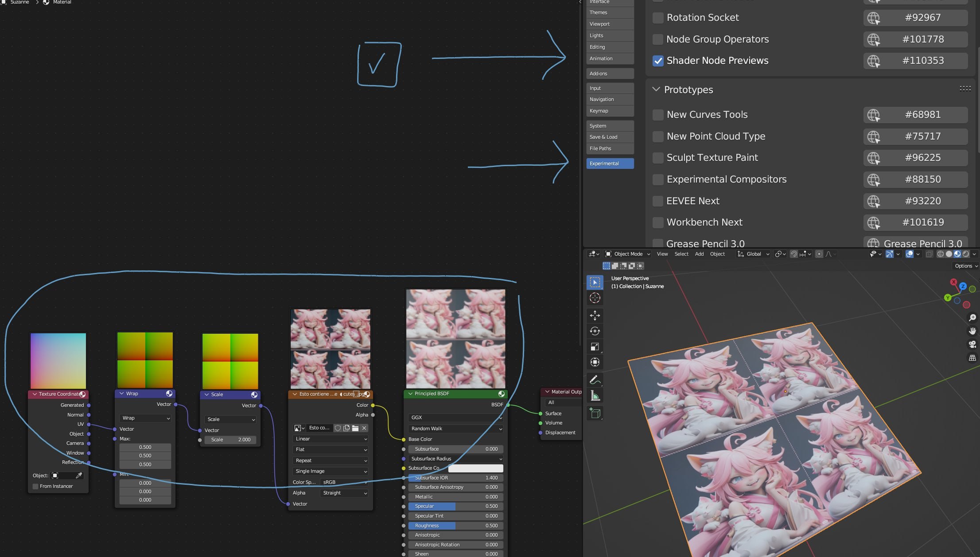This screenshot has width=980, height=557.
Task: Open task link #92967
Action: tap(915, 18)
